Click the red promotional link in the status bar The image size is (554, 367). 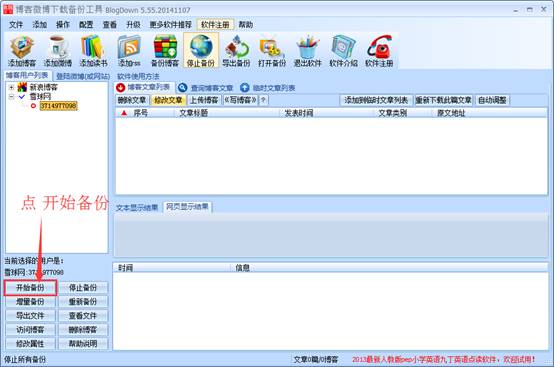[x=443, y=360]
